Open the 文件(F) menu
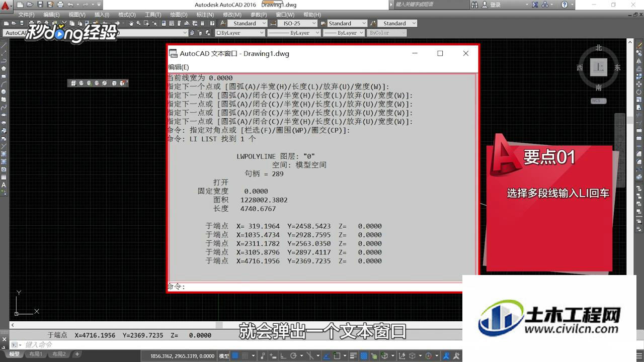Image resolution: width=644 pixels, height=362 pixels. click(x=26, y=15)
